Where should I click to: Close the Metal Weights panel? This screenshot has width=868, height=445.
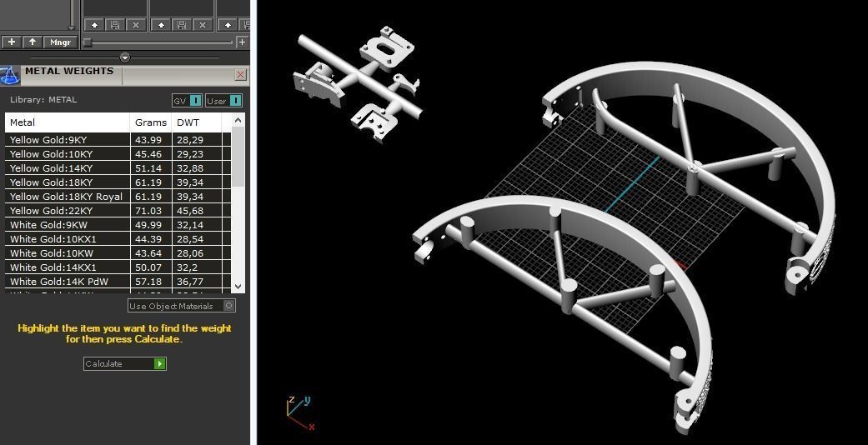click(x=240, y=75)
